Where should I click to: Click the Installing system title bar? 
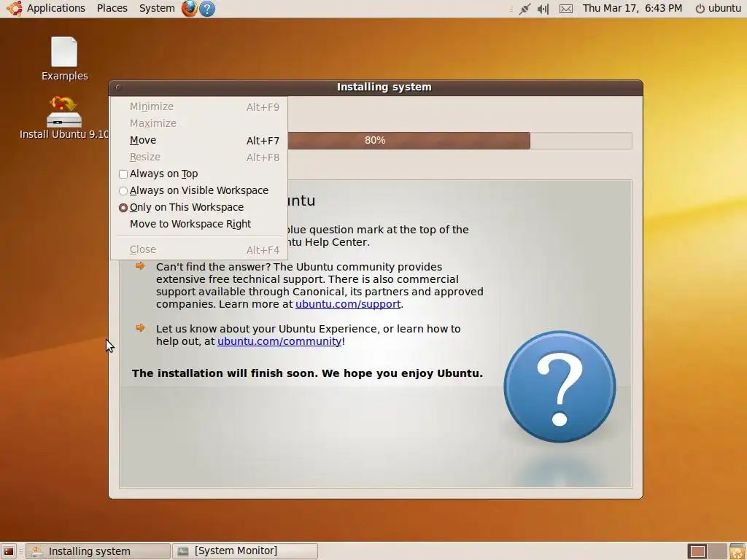(x=376, y=87)
